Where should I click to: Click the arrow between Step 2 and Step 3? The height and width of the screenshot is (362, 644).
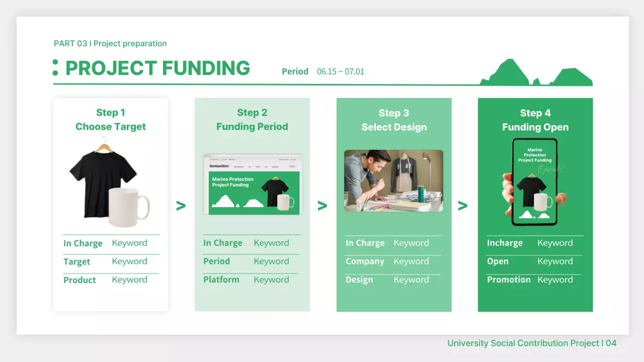coord(323,206)
